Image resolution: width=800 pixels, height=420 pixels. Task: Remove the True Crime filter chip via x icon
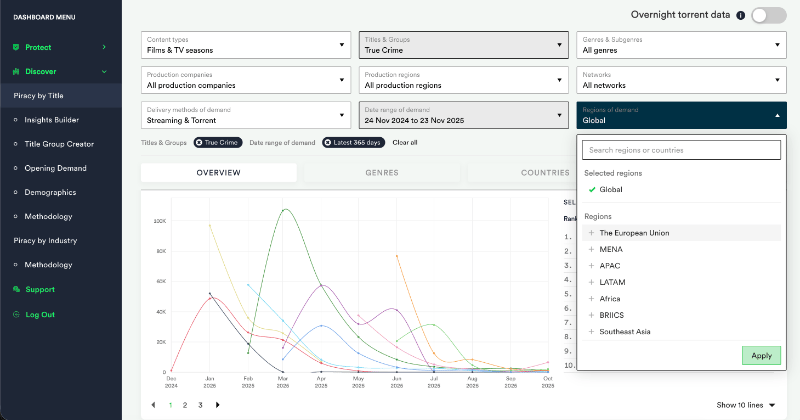(199, 143)
